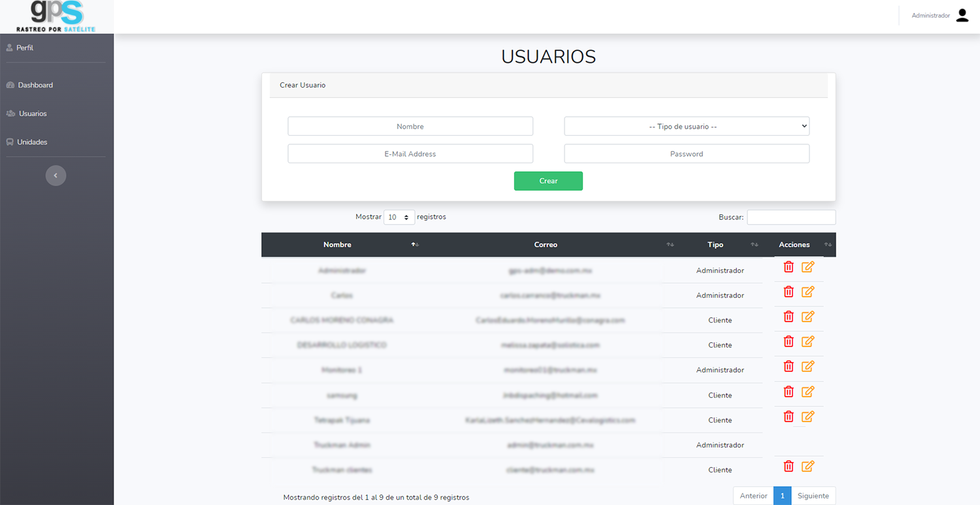Image resolution: width=980 pixels, height=505 pixels.
Task: Click the GPS Rastreo por Satélite logo
Action: pyautogui.click(x=57, y=17)
